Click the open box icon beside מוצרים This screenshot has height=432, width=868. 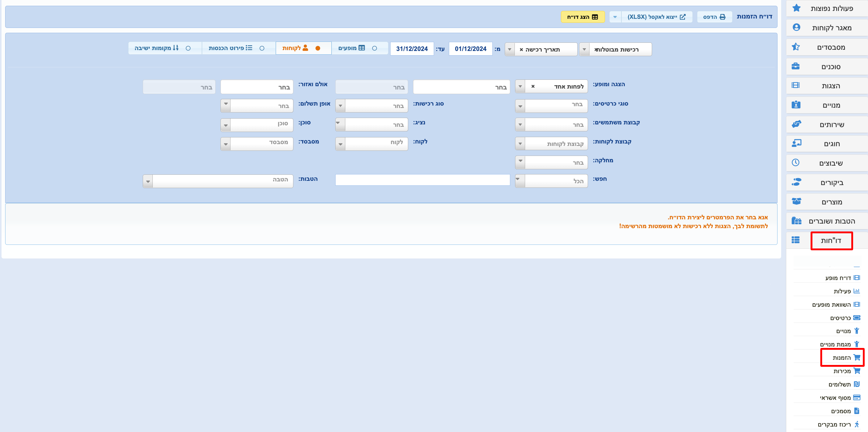796,201
